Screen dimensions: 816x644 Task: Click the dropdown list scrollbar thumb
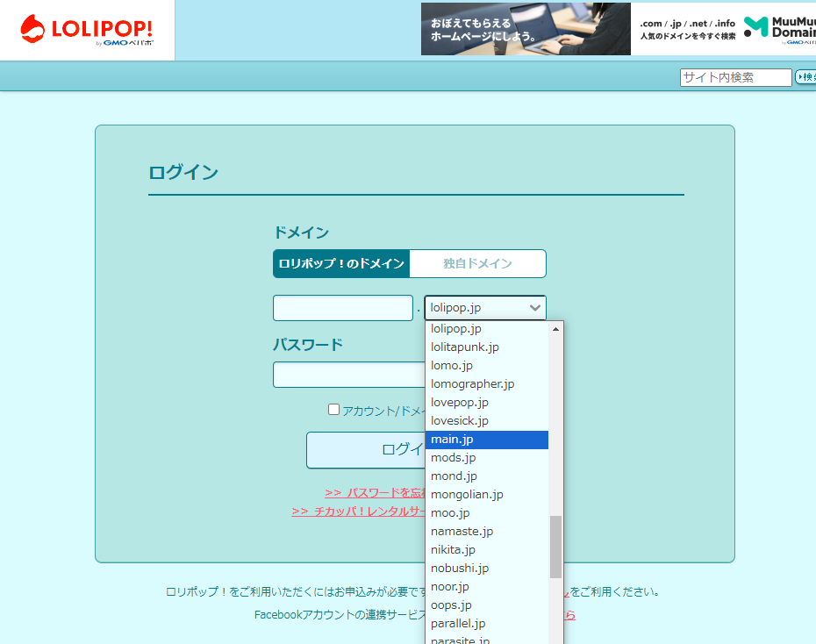click(555, 547)
